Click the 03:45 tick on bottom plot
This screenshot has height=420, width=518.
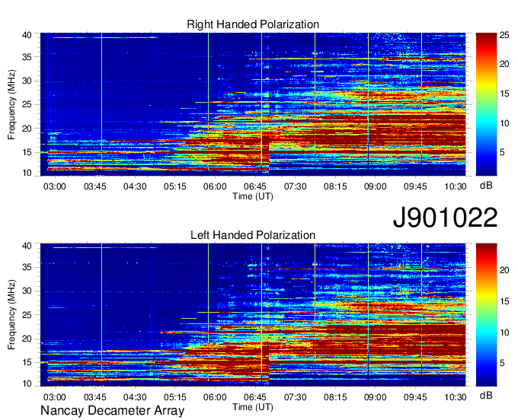94,397
